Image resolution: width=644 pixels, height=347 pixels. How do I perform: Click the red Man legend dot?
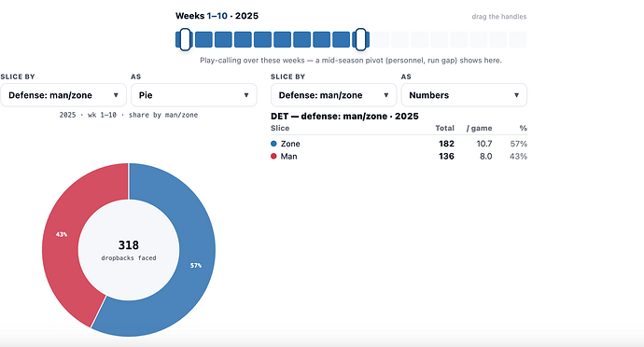tap(273, 156)
